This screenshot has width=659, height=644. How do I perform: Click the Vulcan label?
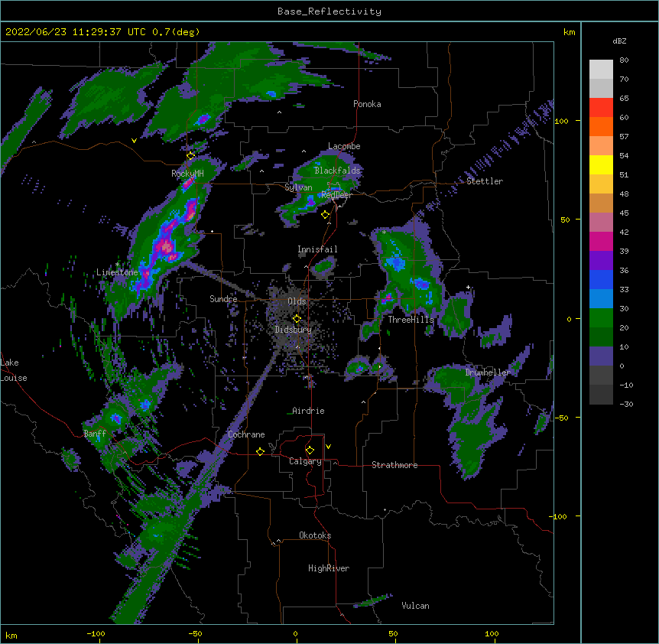tap(415, 606)
